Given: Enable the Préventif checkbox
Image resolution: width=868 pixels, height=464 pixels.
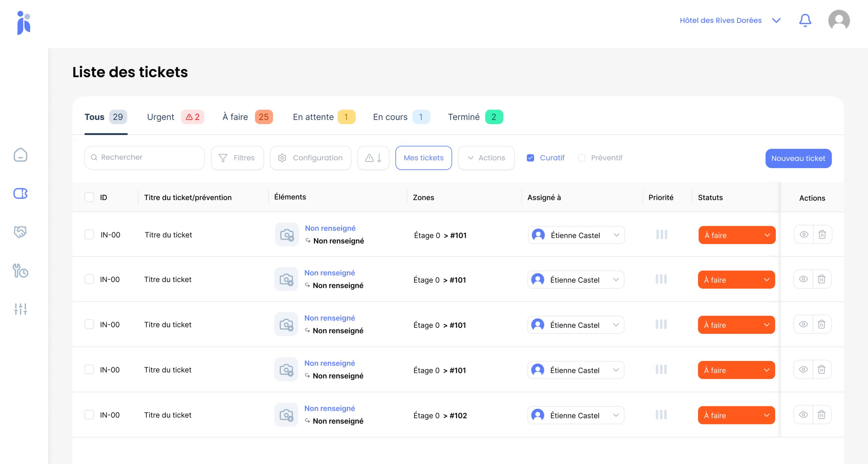Looking at the screenshot, I should click(x=581, y=158).
